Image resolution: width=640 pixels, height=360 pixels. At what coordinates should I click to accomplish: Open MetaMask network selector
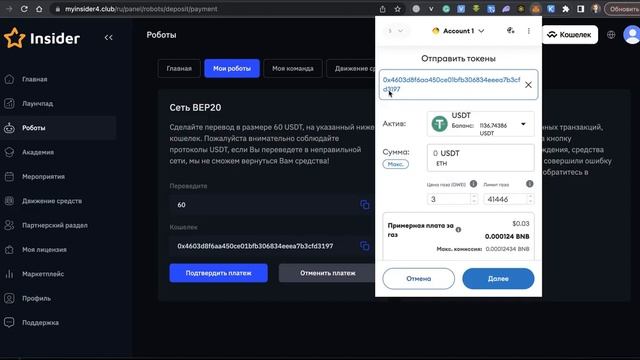click(x=396, y=31)
